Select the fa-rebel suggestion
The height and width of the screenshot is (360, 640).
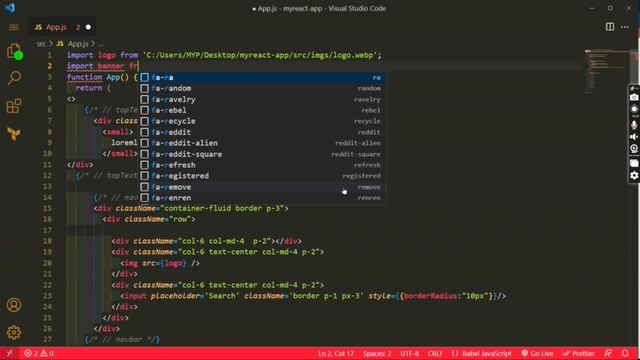(262, 110)
